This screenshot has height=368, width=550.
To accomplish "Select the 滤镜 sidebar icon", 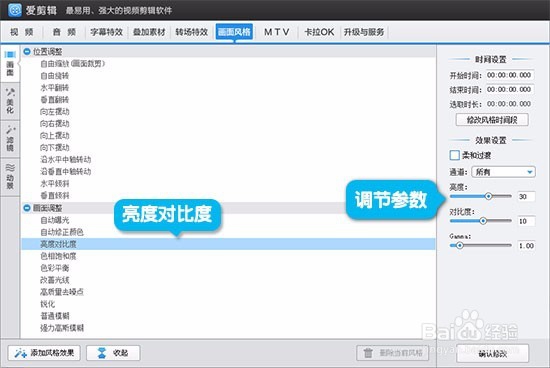I will 10,139.
